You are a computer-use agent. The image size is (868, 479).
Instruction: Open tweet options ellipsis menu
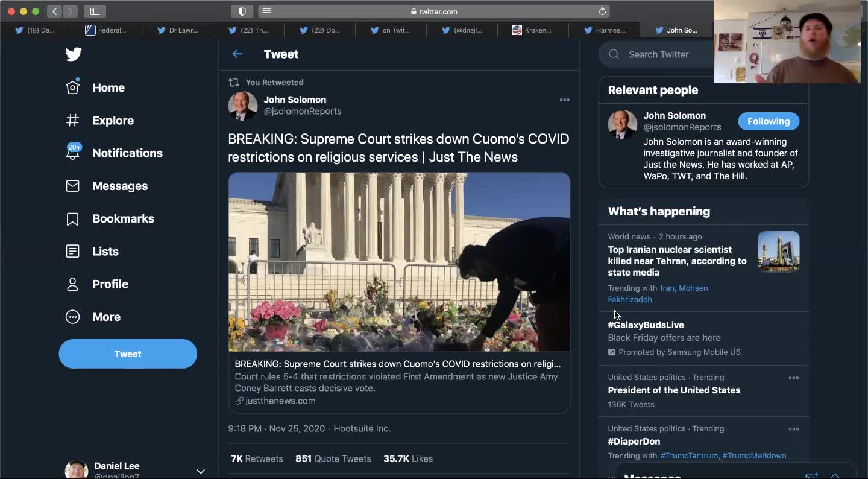[565, 100]
